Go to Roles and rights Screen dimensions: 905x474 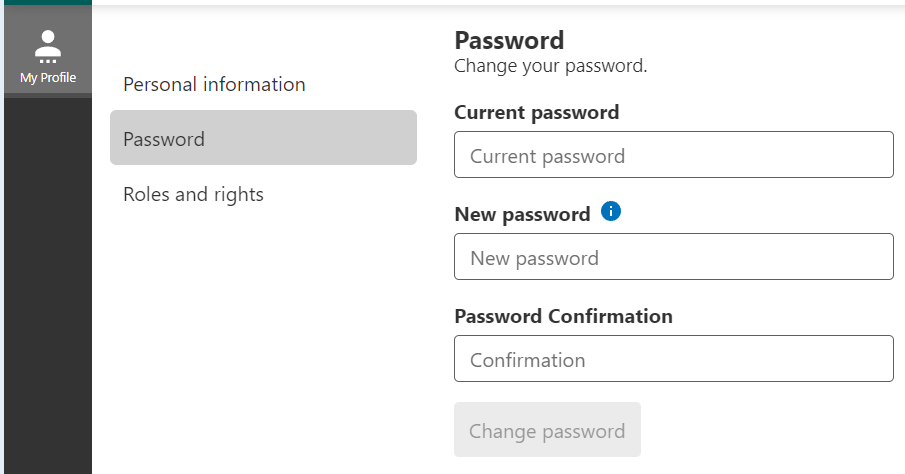click(x=193, y=194)
